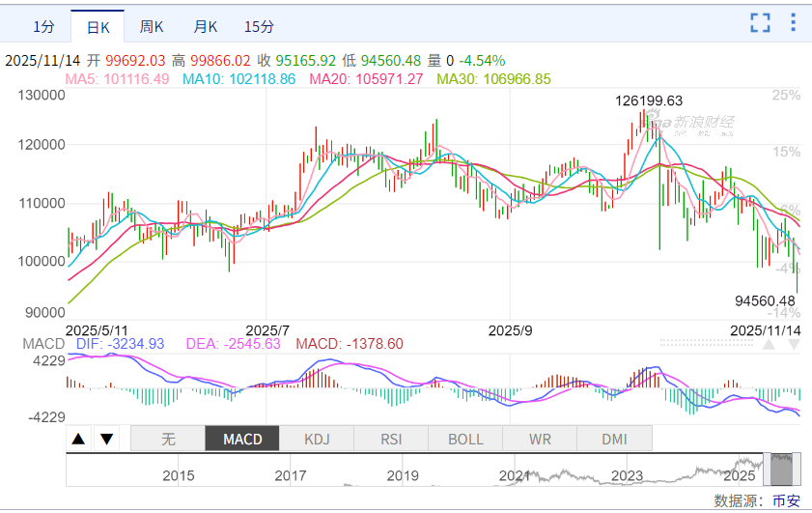This screenshot has width=812, height=513.
Task: Open the chart options menu
Action: coord(793,23)
